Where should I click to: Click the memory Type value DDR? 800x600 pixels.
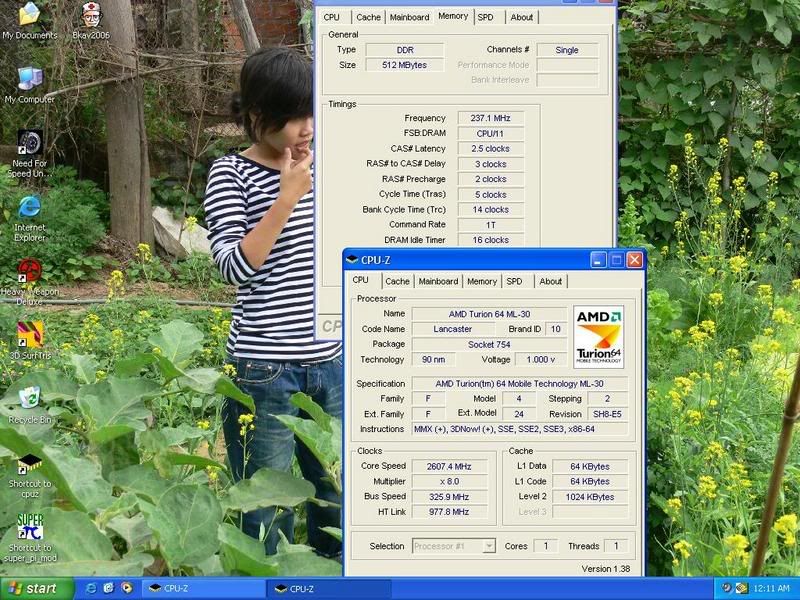click(405, 50)
